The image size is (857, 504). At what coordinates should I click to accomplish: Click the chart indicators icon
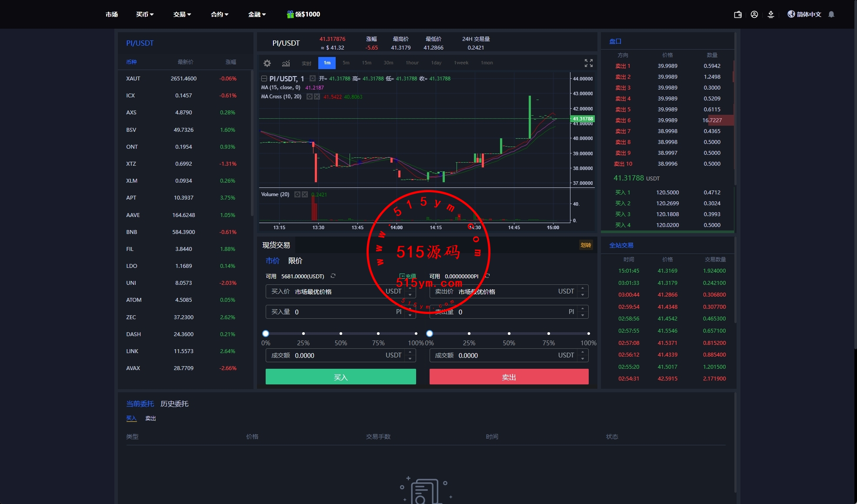coord(286,63)
